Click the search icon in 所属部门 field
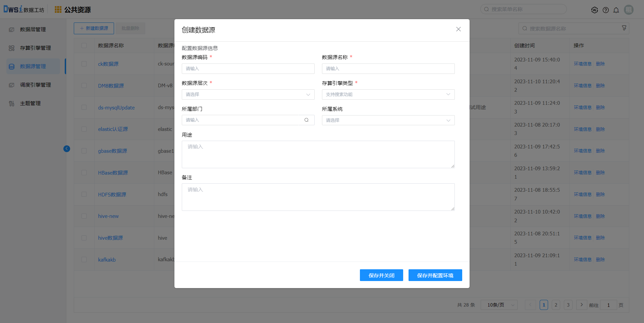 click(306, 120)
